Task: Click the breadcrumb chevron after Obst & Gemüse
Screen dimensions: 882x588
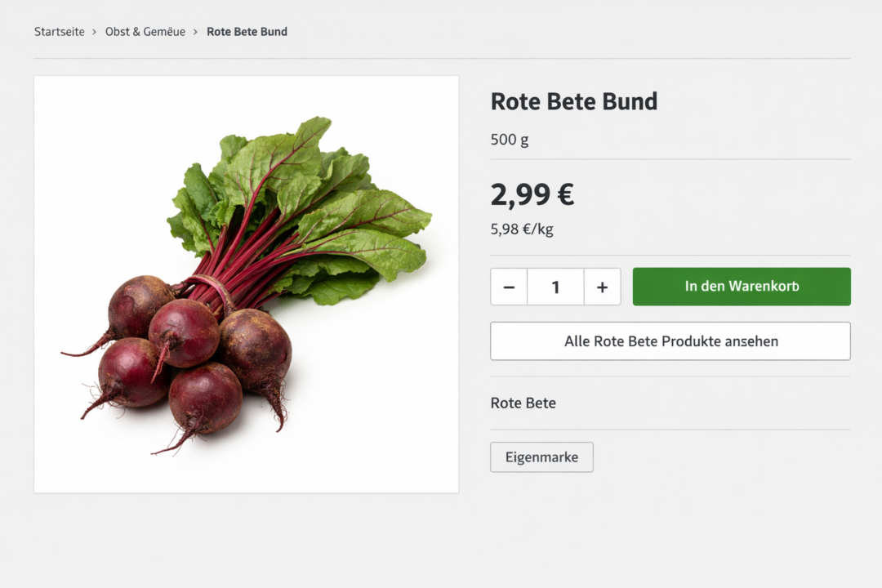Action: (196, 32)
